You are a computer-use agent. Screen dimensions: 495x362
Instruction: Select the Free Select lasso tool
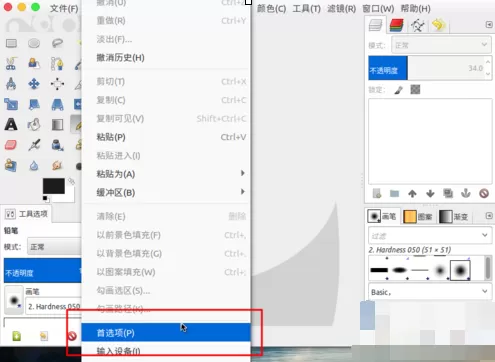click(57, 43)
